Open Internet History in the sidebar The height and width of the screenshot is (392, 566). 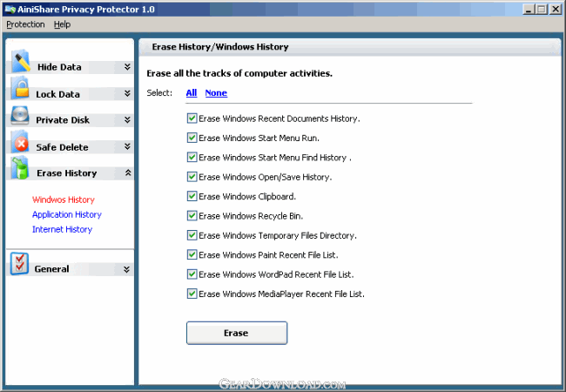coord(62,229)
